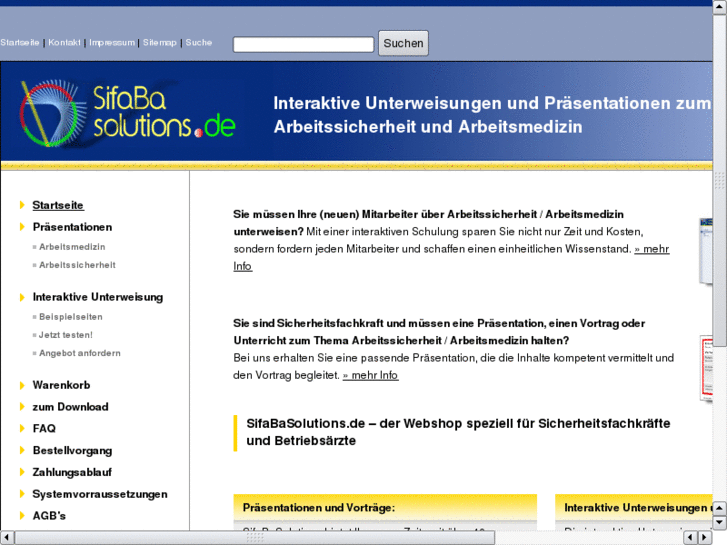This screenshot has width=727, height=545.
Task: Open AGB's in the sidebar
Action: pyautogui.click(x=49, y=516)
